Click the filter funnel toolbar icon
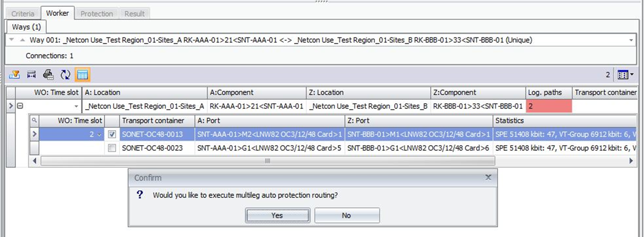Image resolution: width=644 pixels, height=237 pixels. tap(14, 75)
